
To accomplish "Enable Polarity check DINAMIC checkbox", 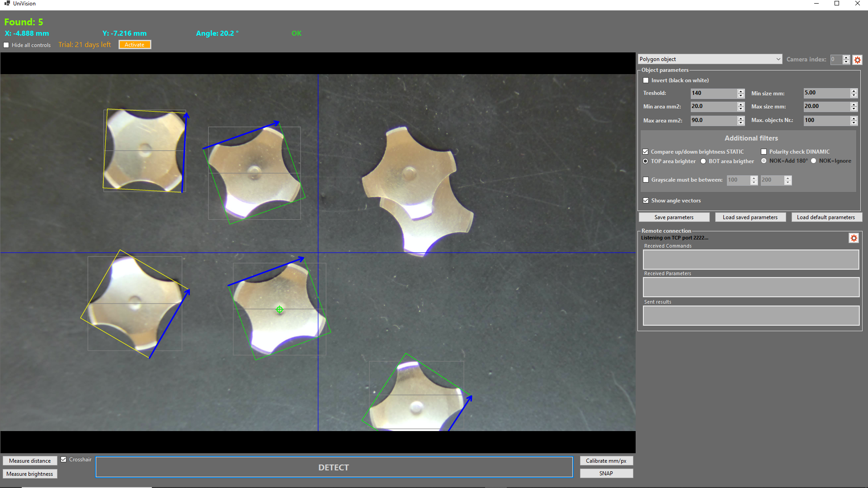I will 764,152.
